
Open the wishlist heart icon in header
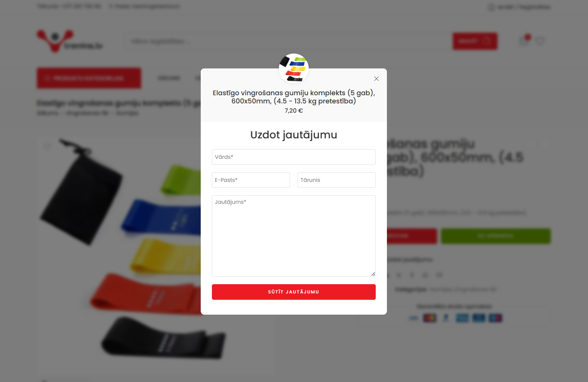click(540, 41)
